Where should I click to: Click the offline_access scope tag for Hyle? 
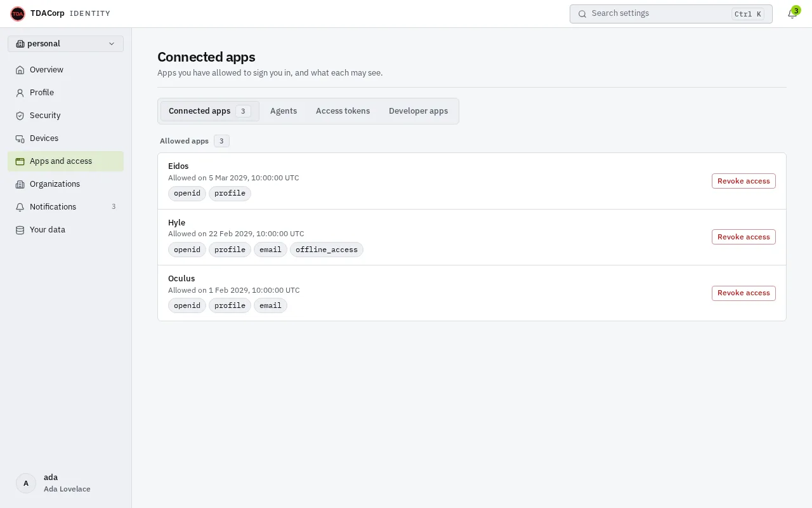[327, 250]
